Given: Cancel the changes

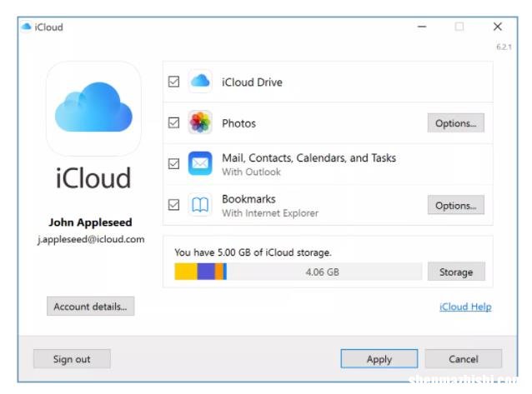Looking at the screenshot, I should pos(463,359).
